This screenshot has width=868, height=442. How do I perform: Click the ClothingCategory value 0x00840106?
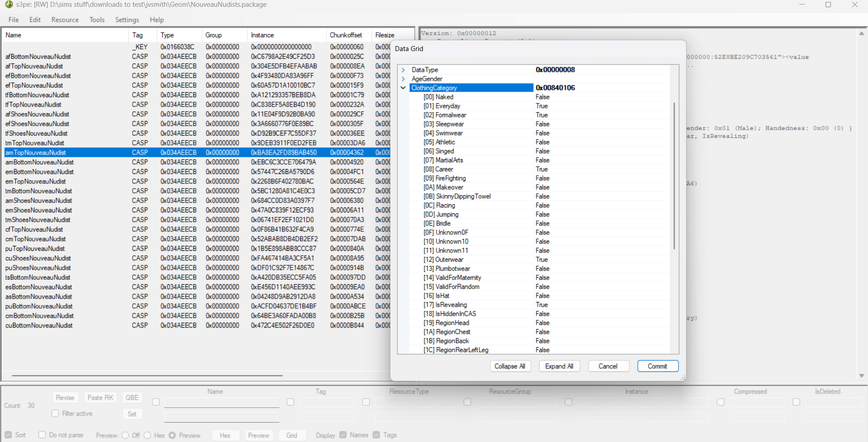tap(555, 88)
